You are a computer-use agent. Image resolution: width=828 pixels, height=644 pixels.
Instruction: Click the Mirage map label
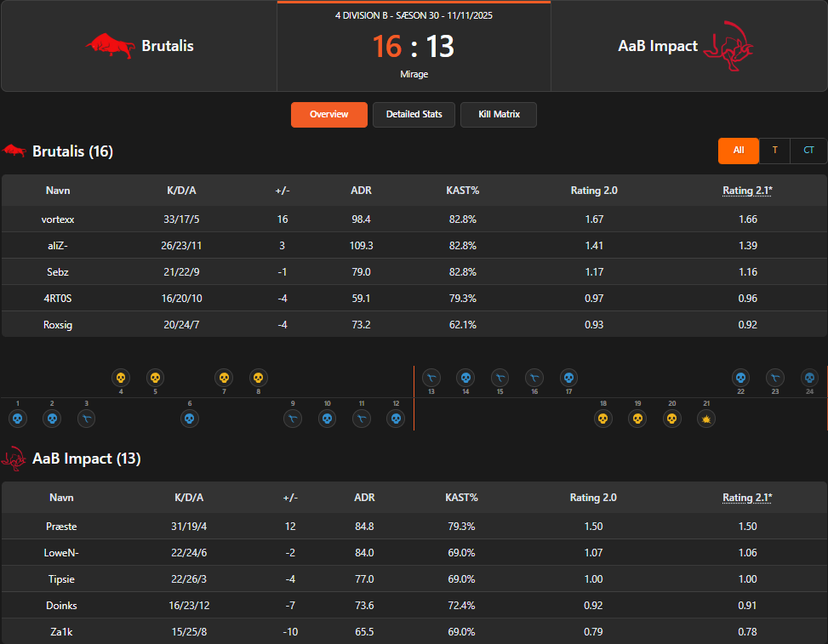(x=414, y=74)
